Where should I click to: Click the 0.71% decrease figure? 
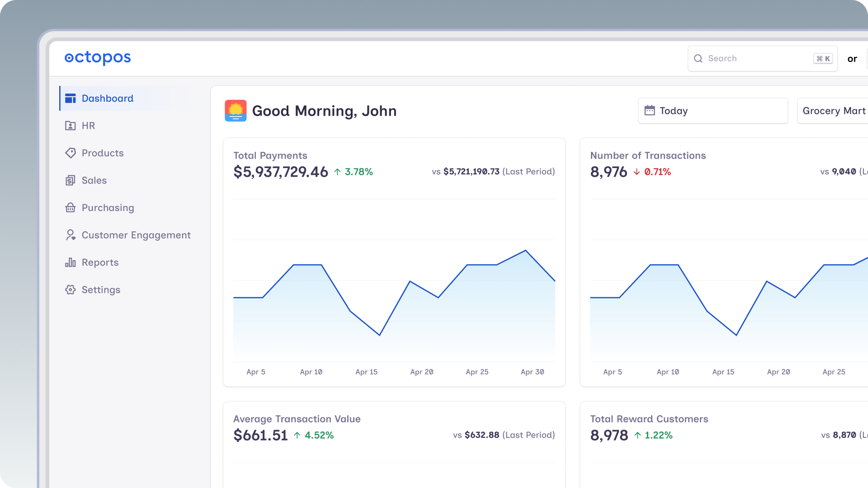coord(657,172)
